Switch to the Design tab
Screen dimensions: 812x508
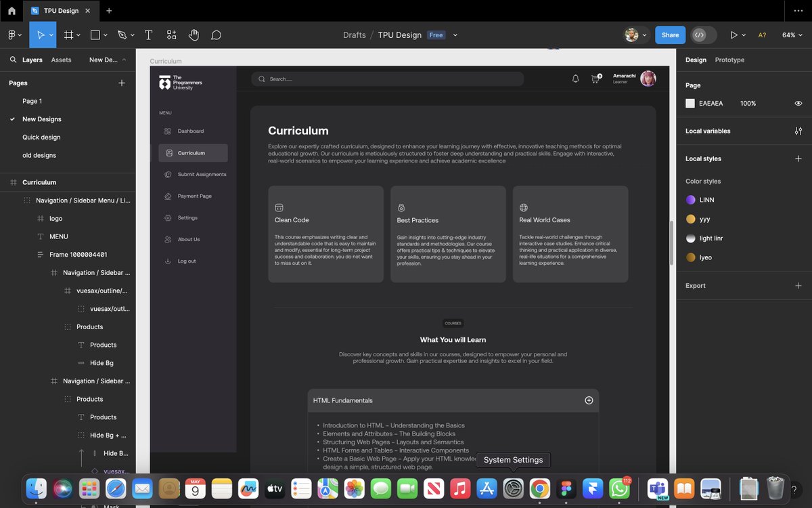click(696, 60)
